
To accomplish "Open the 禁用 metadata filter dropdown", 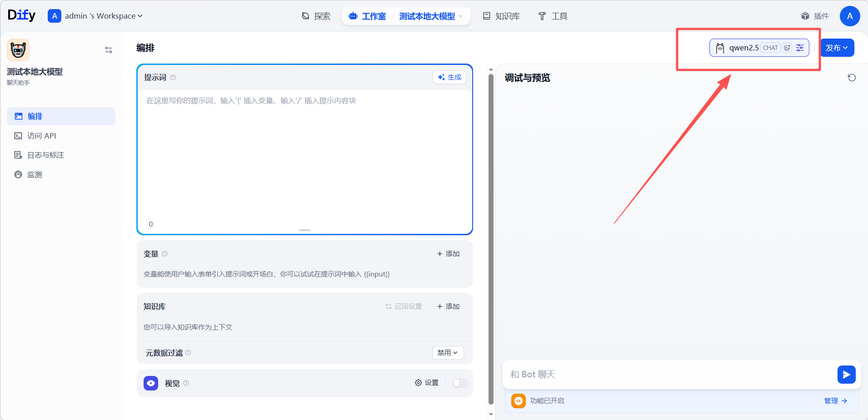I will [448, 353].
